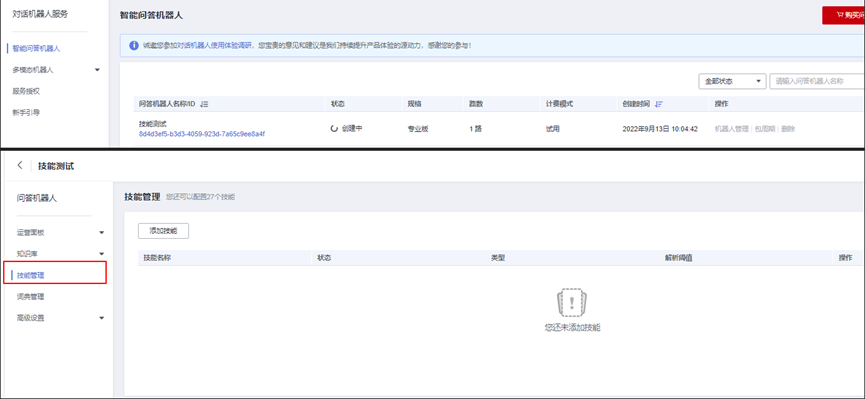
Task: Select 智能问答机器人 in the sidebar
Action: coord(36,49)
